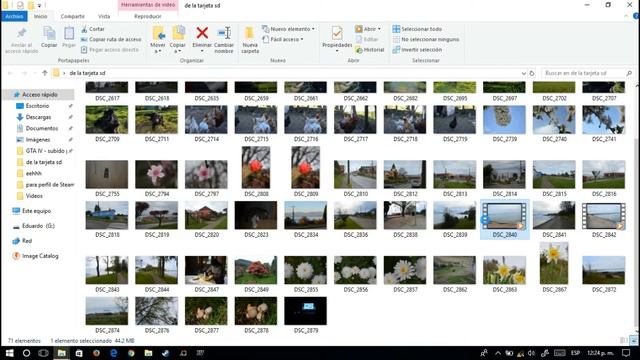Switch to the Compartir tab
This screenshot has height=360, width=640.
click(73, 16)
